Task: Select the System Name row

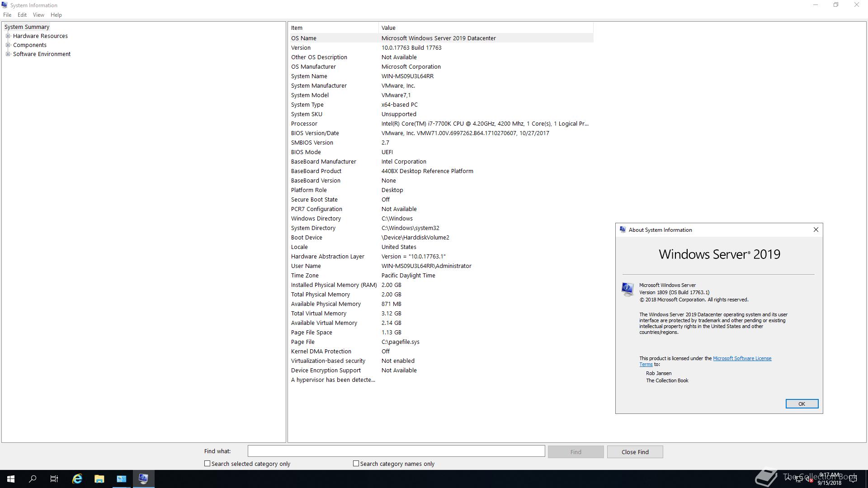Action: pos(441,76)
